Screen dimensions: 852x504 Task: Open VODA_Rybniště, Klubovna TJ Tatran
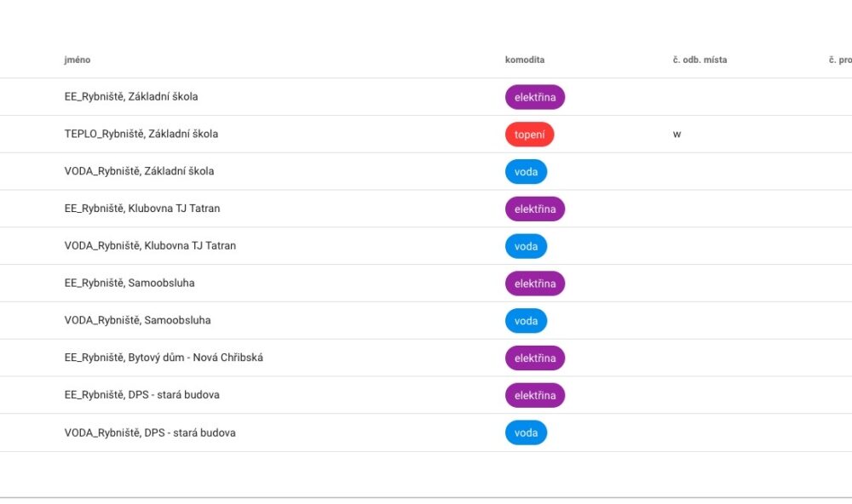click(150, 246)
